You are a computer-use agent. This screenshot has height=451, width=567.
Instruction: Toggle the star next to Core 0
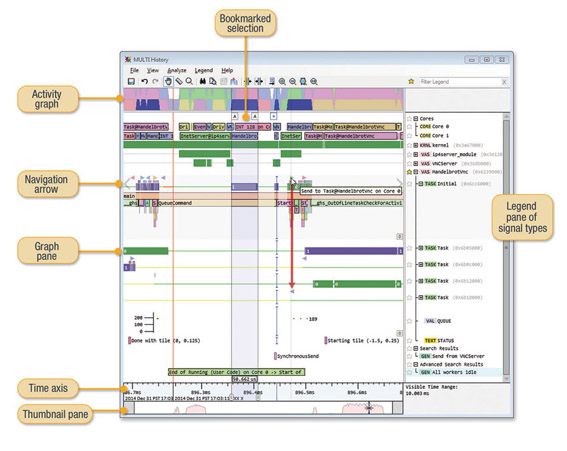(x=409, y=127)
